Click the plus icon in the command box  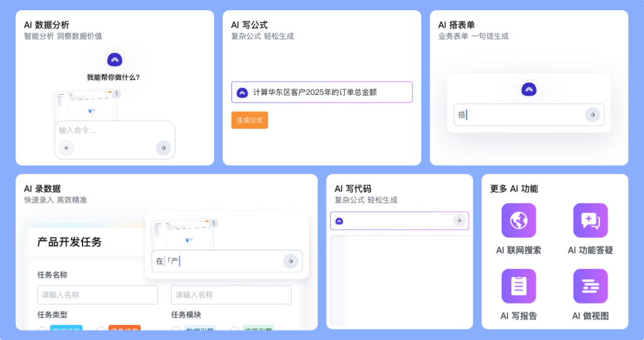click(x=66, y=148)
